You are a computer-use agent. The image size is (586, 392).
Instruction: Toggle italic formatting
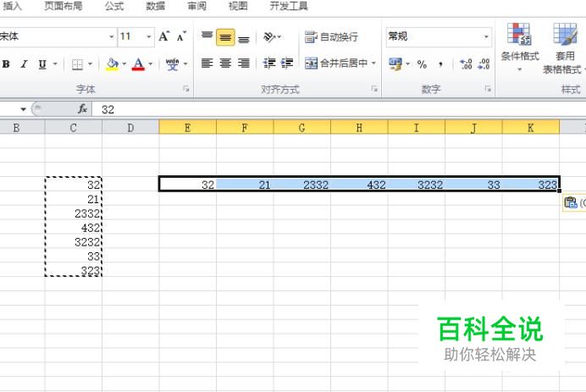click(x=25, y=64)
